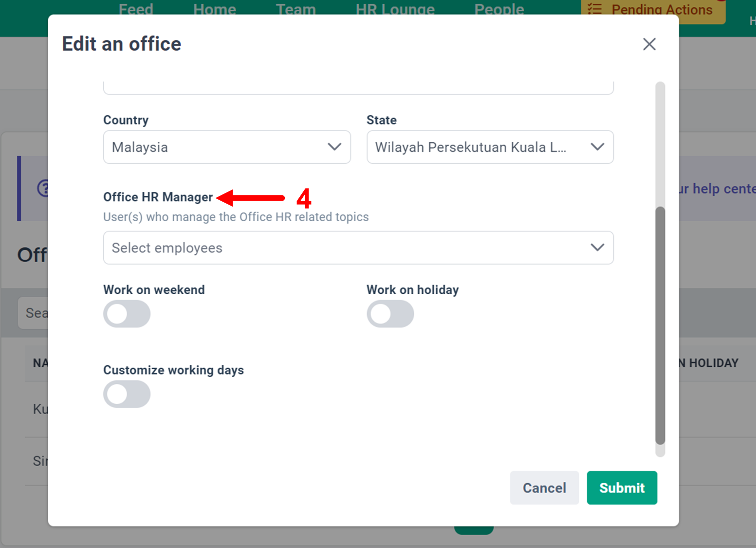756x548 pixels.
Task: Open the Team menu item
Action: pos(295,9)
